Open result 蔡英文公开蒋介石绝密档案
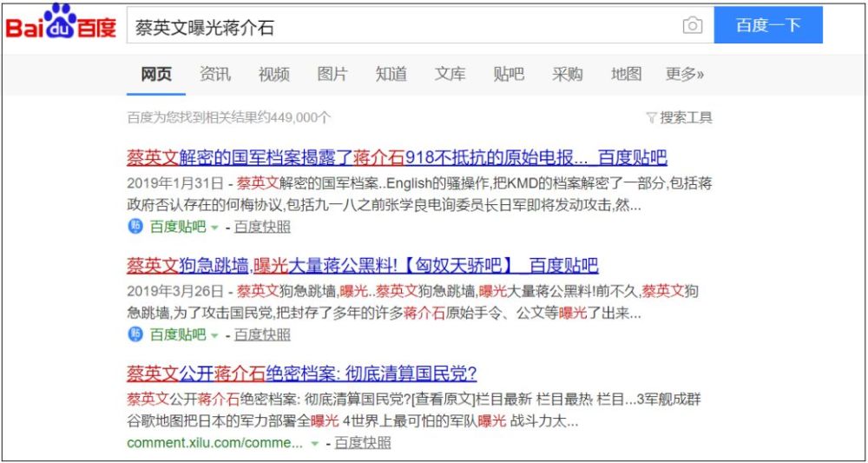The height and width of the screenshot is (463, 868). [302, 374]
